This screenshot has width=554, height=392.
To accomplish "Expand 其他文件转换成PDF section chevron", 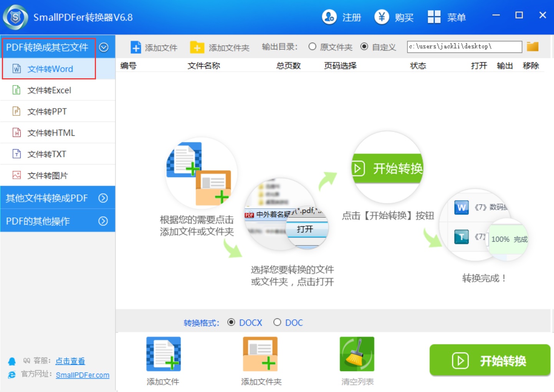I will [103, 198].
